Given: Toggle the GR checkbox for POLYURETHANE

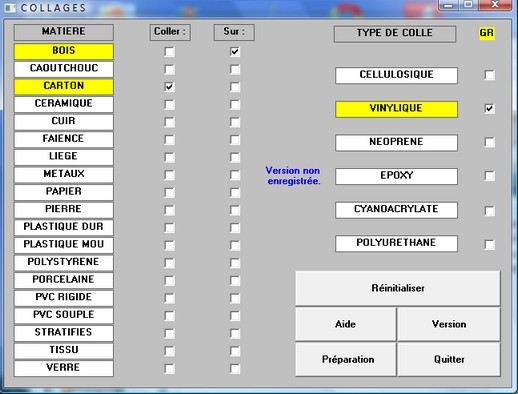Looking at the screenshot, I should [x=489, y=244].
